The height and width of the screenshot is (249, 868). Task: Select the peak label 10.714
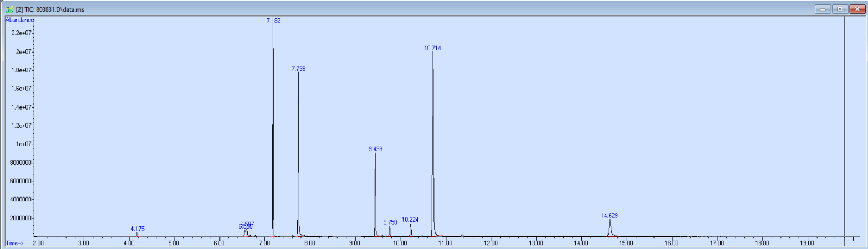click(x=432, y=48)
